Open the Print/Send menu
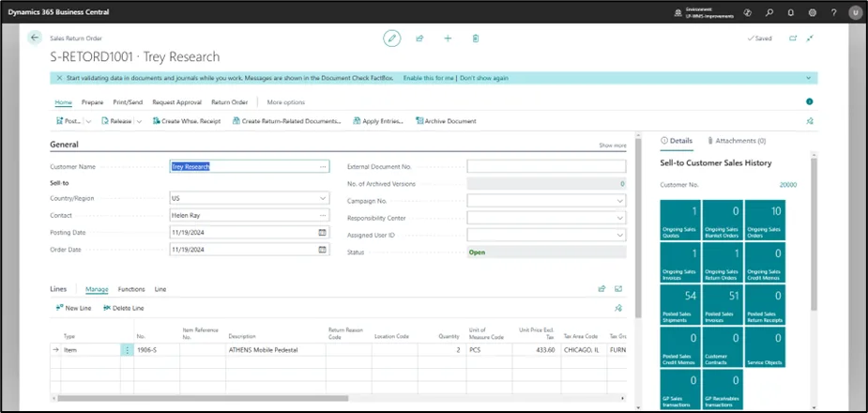This screenshot has width=868, height=413. [x=128, y=102]
